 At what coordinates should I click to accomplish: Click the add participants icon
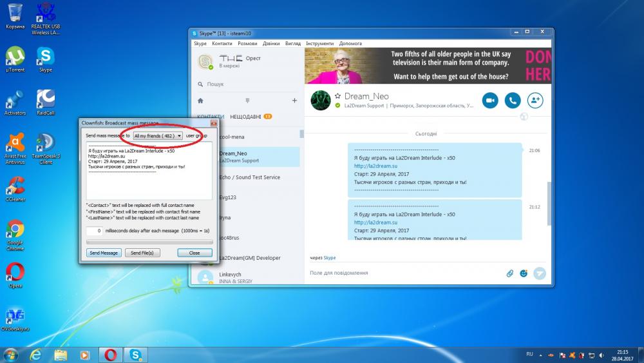point(535,100)
